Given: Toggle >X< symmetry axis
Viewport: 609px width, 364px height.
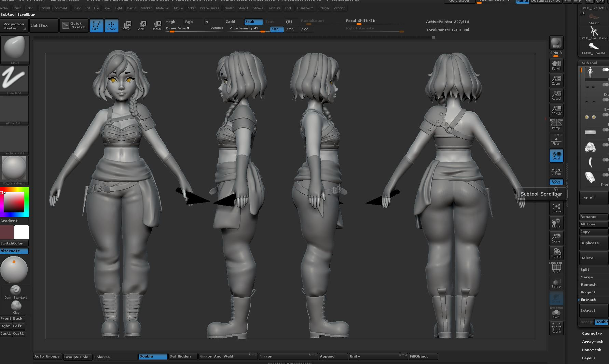Looking at the screenshot, I should pos(277,29).
